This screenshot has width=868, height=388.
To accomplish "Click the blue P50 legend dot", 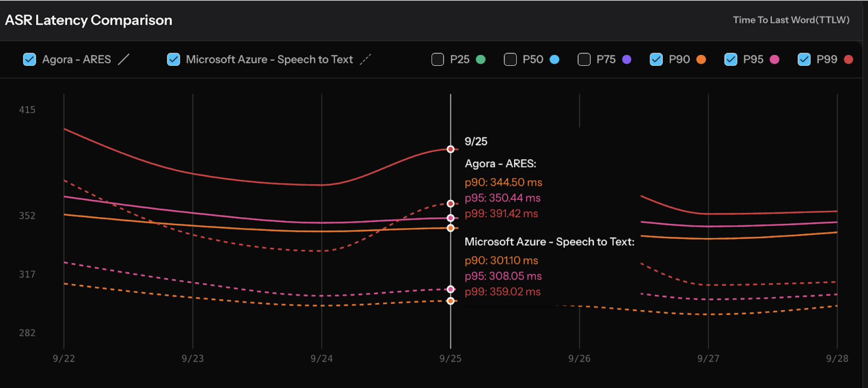I will (x=554, y=60).
